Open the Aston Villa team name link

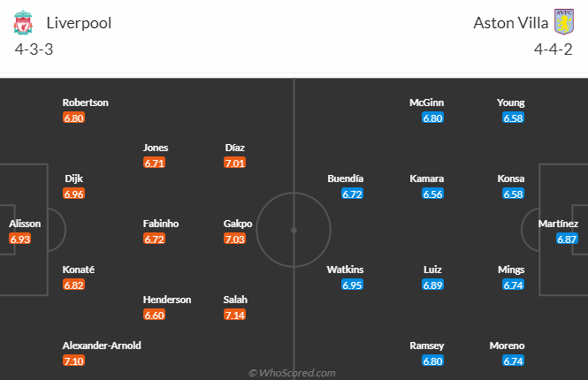[x=511, y=23]
